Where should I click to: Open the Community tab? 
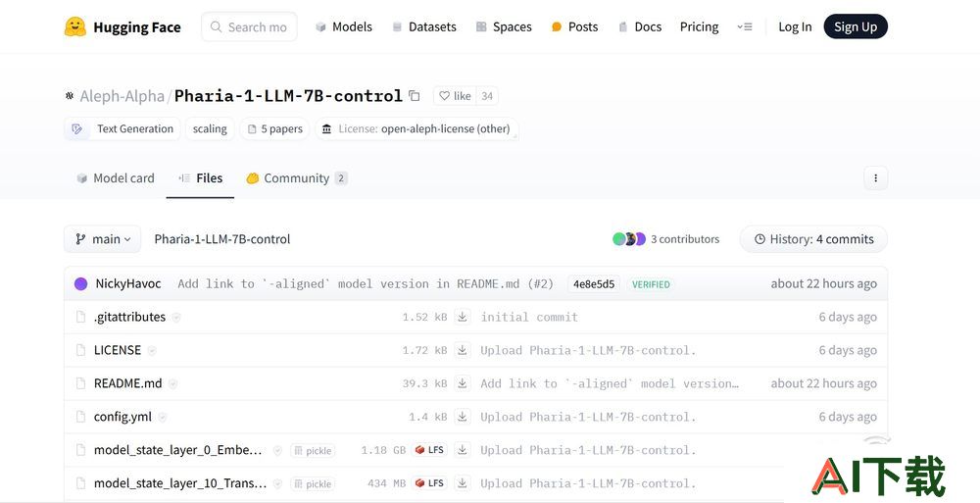click(296, 178)
